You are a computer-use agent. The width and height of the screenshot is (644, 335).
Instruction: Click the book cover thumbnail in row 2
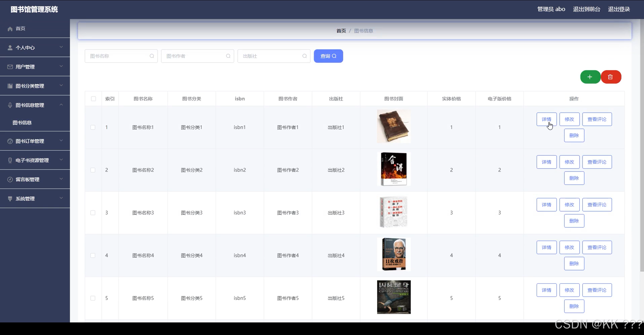click(x=394, y=169)
